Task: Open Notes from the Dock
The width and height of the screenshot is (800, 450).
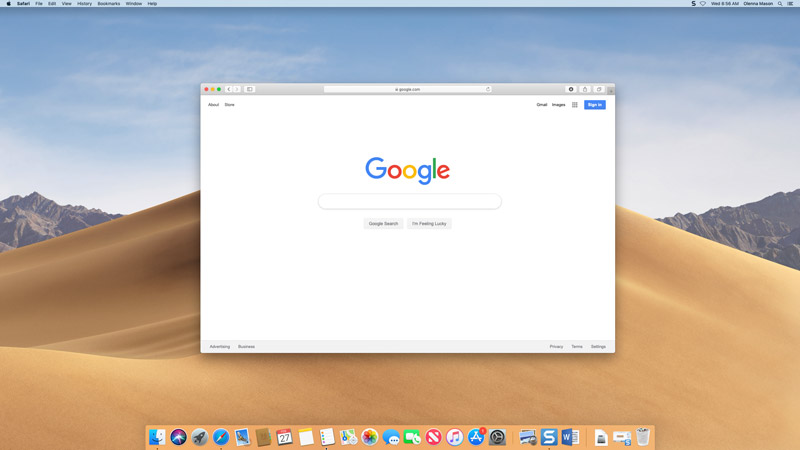Action: click(306, 437)
